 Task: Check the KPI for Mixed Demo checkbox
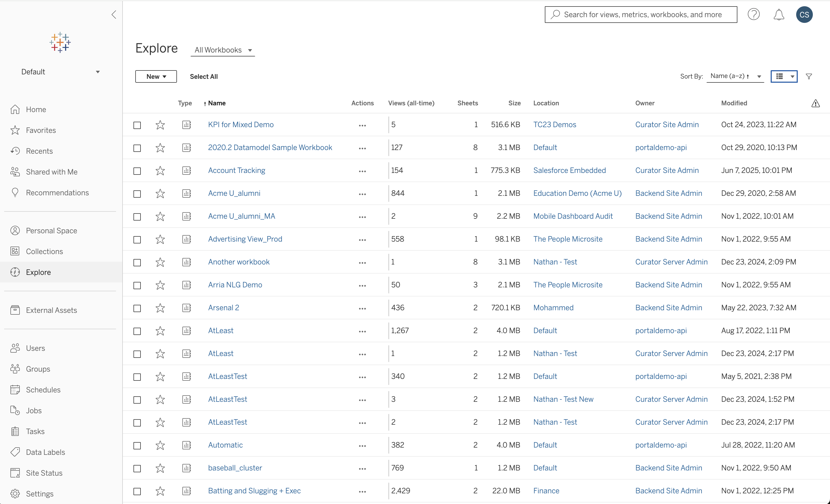[137, 125]
